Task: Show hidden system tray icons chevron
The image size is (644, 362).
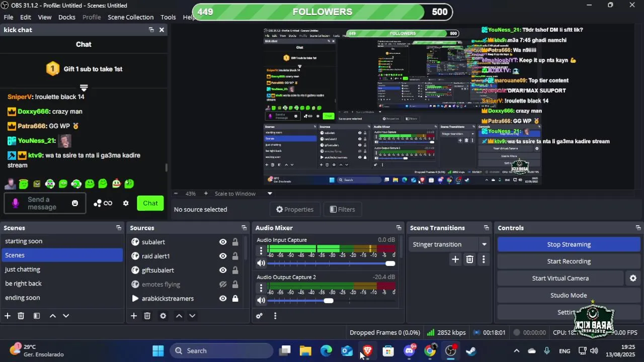Action: pyautogui.click(x=516, y=351)
